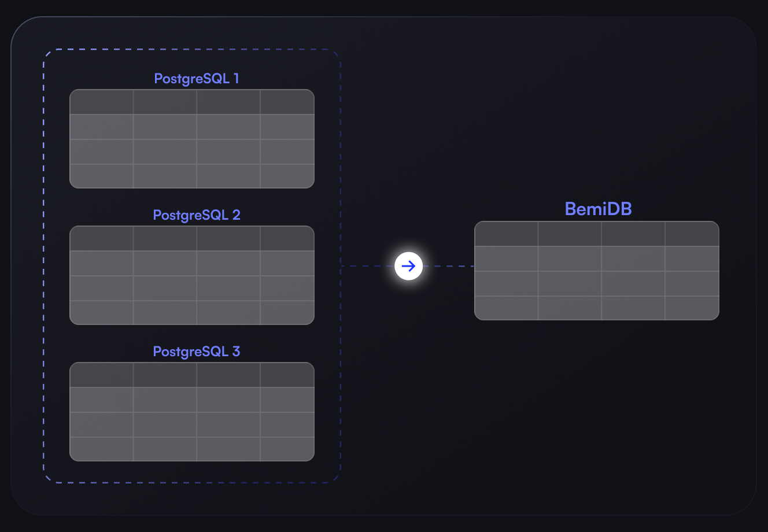The width and height of the screenshot is (768, 532).
Task: Select the PostgreSQL 3 label
Action: pos(197,352)
